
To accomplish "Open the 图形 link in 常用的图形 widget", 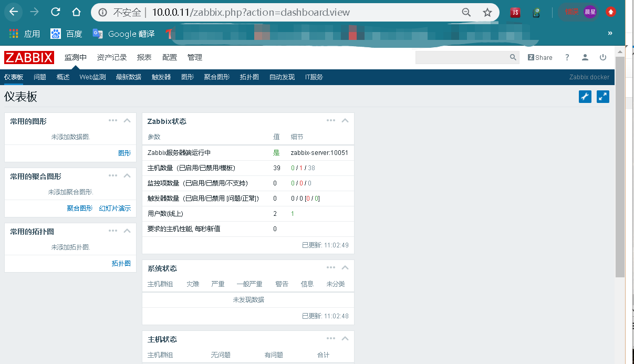I will [x=124, y=153].
